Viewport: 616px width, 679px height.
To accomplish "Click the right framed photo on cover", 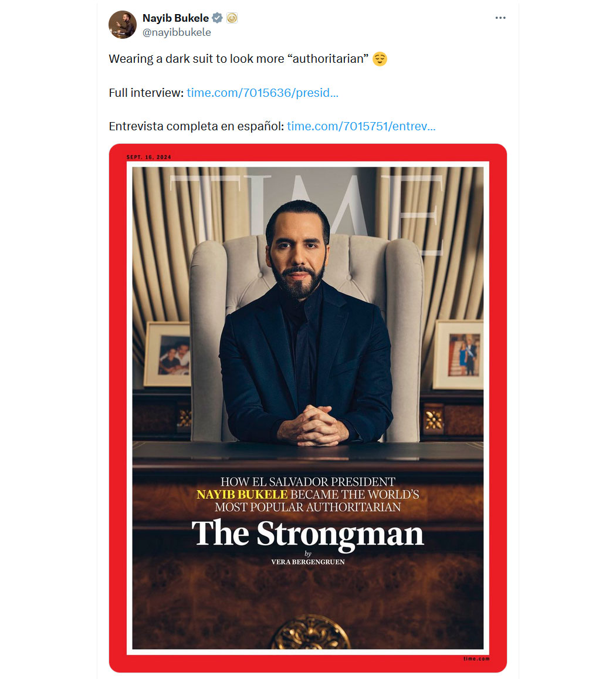I will click(x=458, y=354).
